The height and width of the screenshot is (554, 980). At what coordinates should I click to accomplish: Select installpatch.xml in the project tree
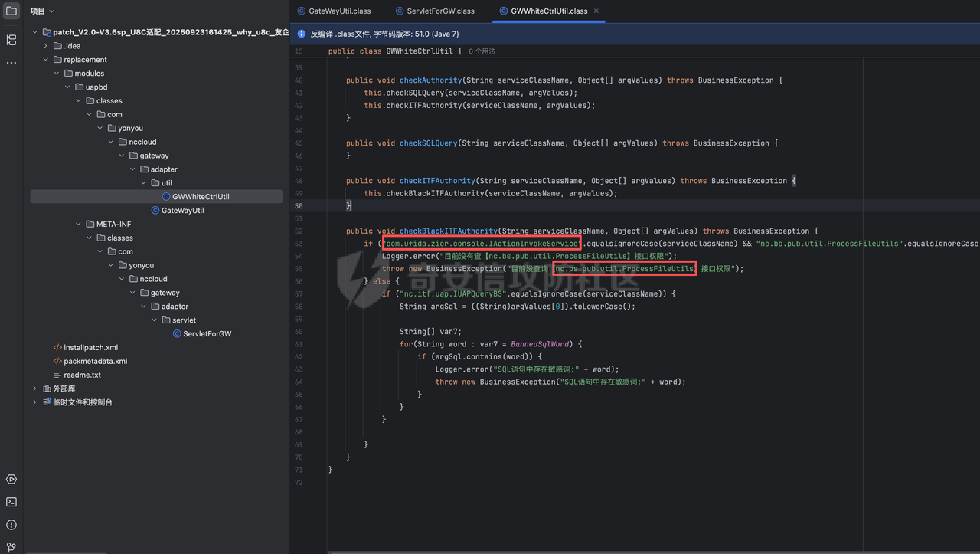pyautogui.click(x=90, y=347)
